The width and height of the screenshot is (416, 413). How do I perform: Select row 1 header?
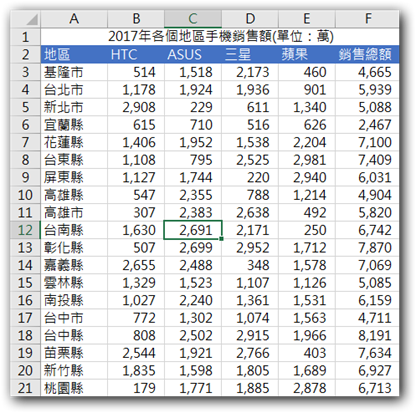25,37
